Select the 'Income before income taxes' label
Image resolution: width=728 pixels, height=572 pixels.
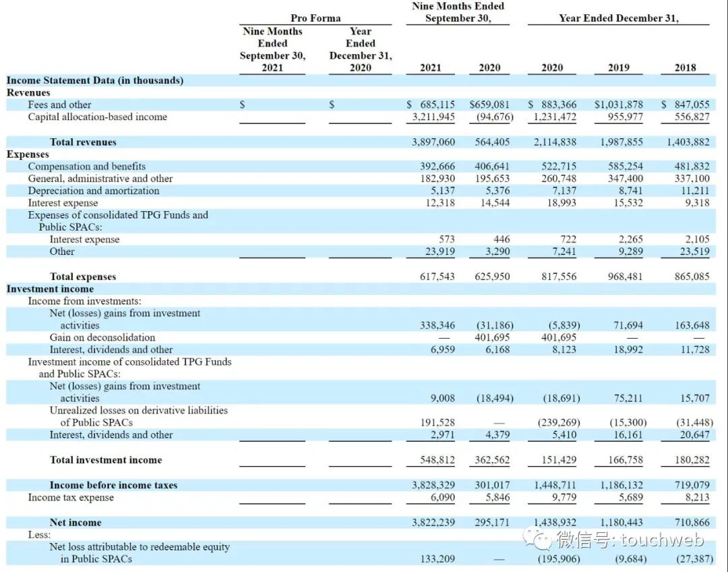click(114, 485)
